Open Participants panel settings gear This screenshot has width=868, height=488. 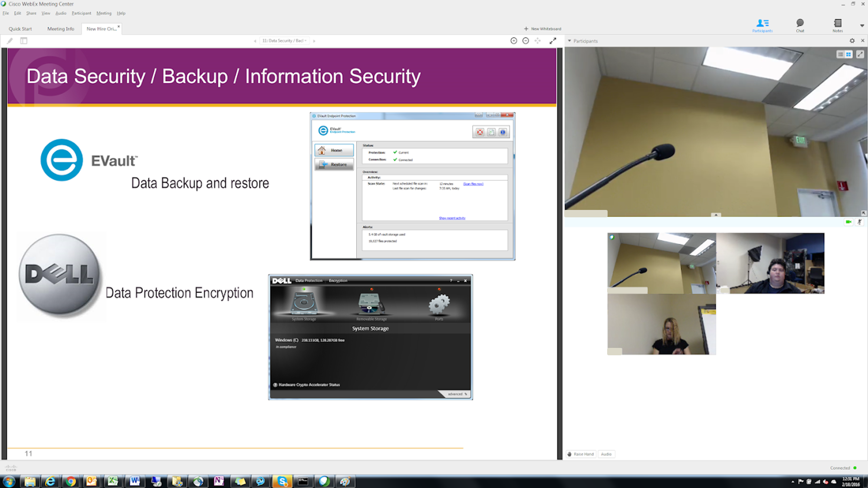pos(852,41)
